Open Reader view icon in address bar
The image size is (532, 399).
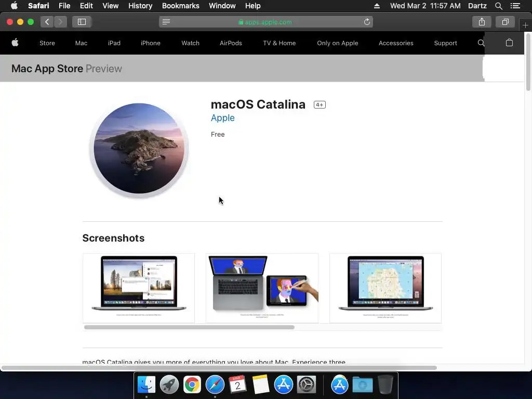[166, 22]
